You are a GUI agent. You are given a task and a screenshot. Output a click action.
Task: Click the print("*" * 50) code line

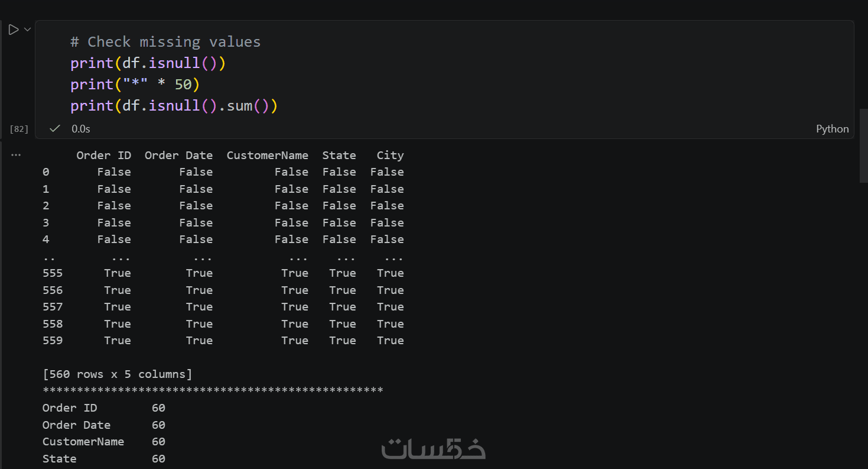135,85
